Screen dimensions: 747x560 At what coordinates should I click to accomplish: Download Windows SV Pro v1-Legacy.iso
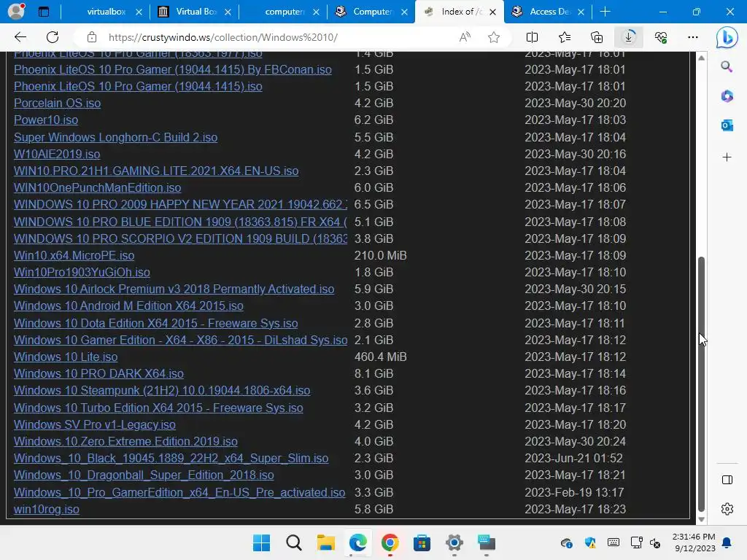(95, 424)
